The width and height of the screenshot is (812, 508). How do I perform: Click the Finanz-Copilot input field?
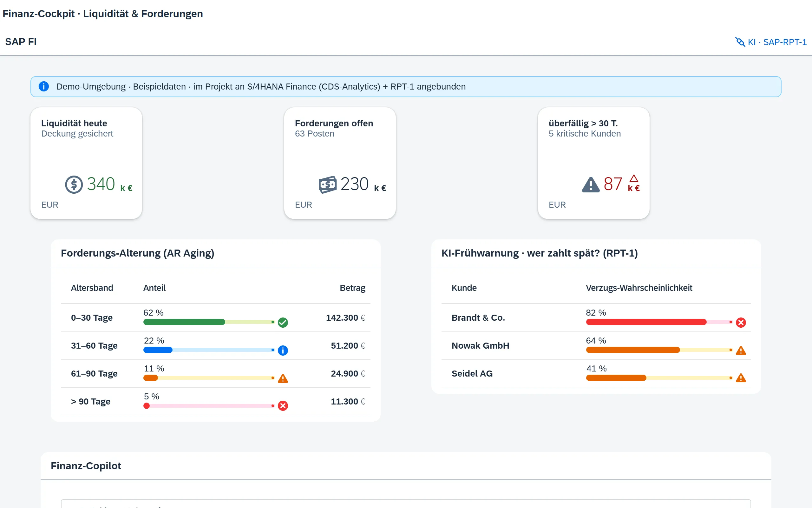pos(406,504)
